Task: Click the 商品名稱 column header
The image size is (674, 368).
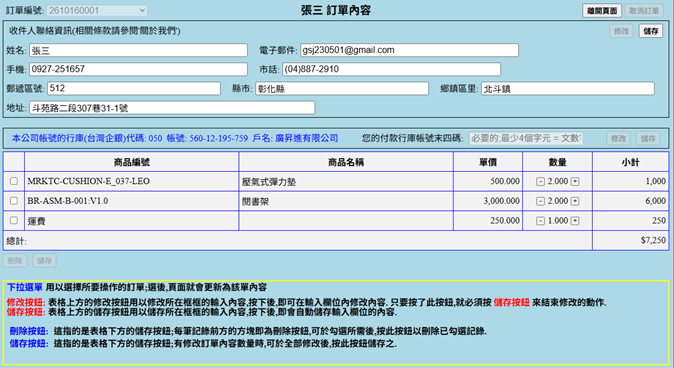Action: point(346,162)
